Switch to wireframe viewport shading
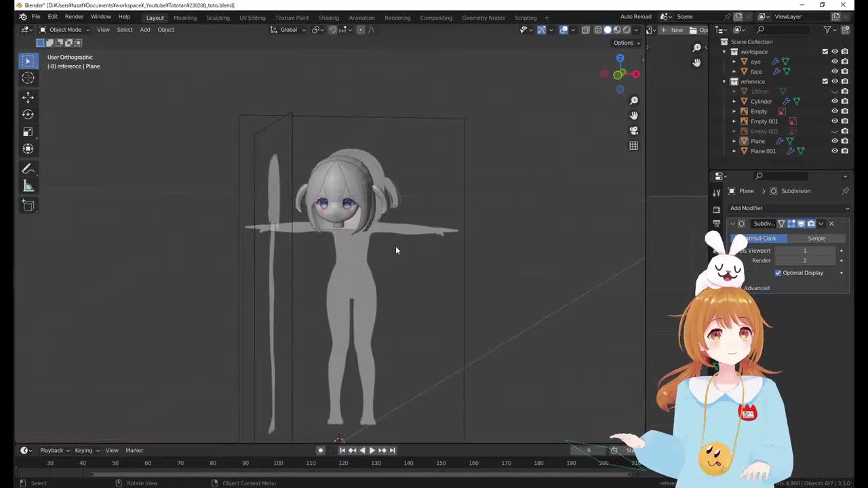The image size is (868, 488). [x=597, y=30]
